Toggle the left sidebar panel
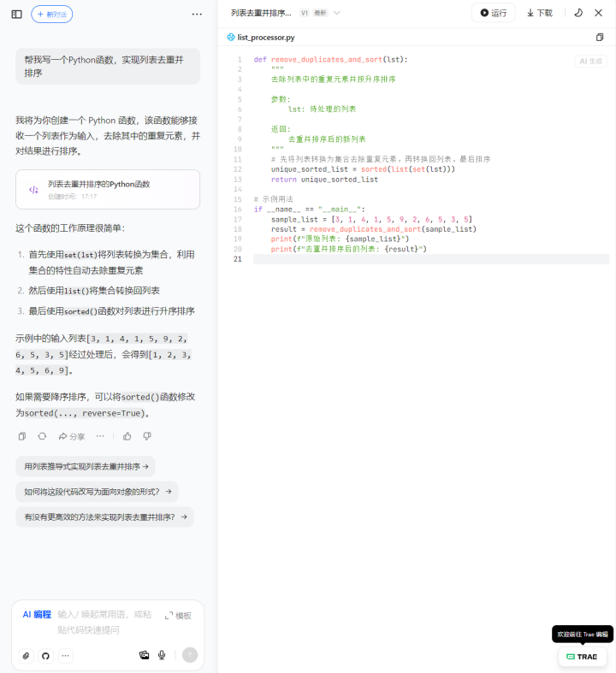The width and height of the screenshot is (616, 673). click(16, 15)
